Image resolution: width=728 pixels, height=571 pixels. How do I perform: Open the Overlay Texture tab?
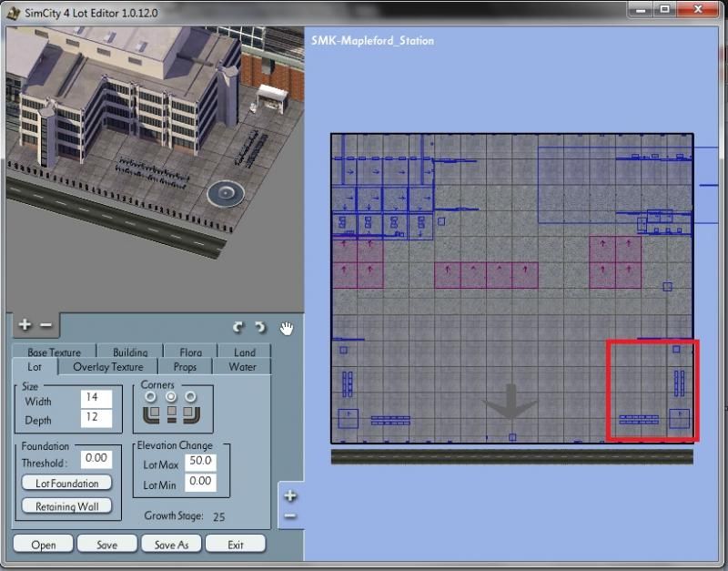108,367
